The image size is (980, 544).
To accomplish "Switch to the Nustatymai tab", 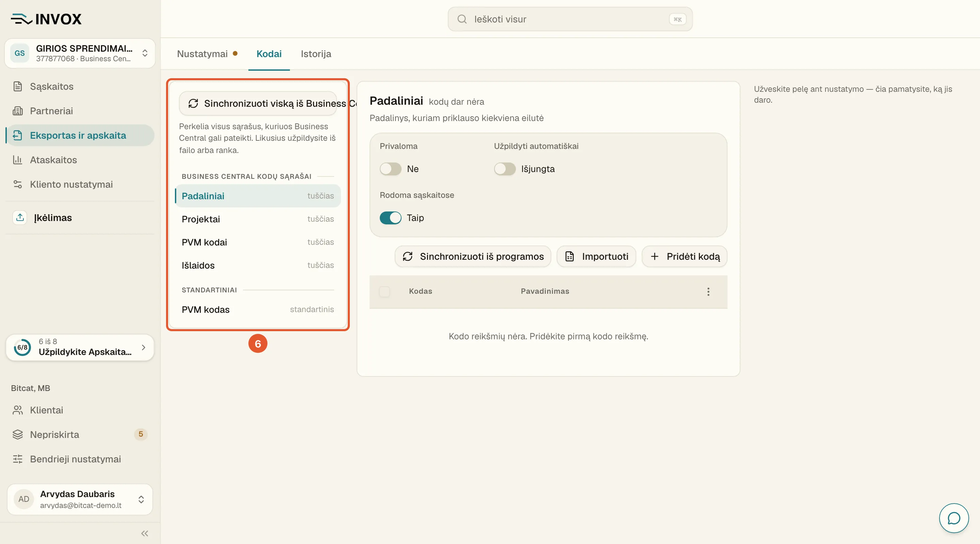I will point(207,54).
